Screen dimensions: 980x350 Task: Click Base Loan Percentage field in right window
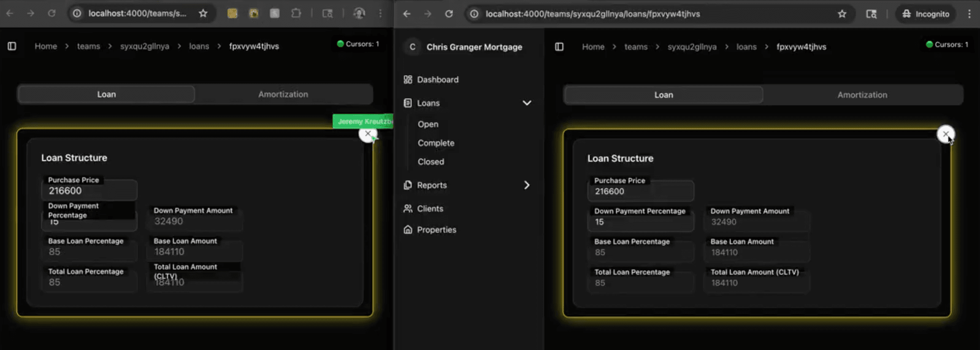[641, 252]
